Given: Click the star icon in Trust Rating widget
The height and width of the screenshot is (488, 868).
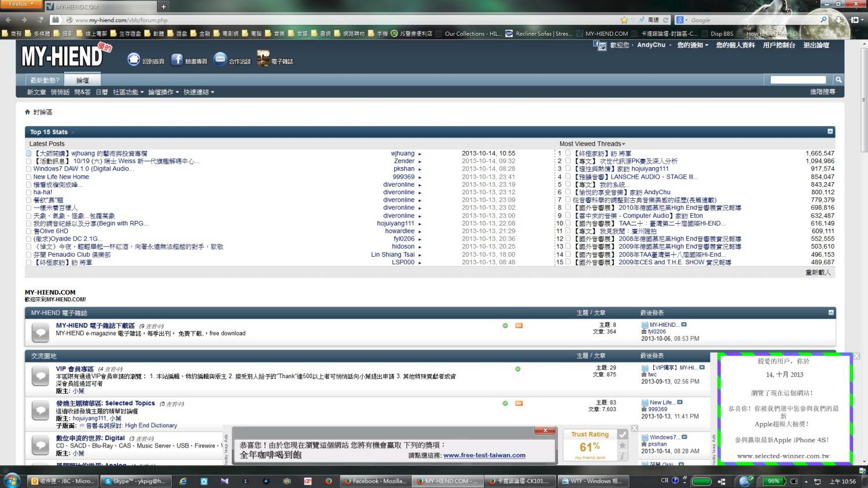Looking at the screenshot, I should point(622,445).
